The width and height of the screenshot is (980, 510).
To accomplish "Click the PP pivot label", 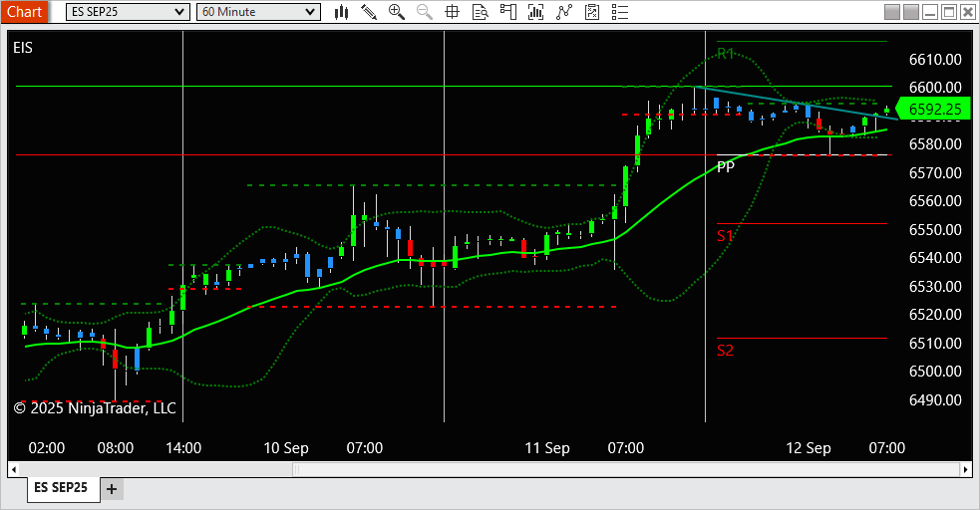I will pos(725,166).
